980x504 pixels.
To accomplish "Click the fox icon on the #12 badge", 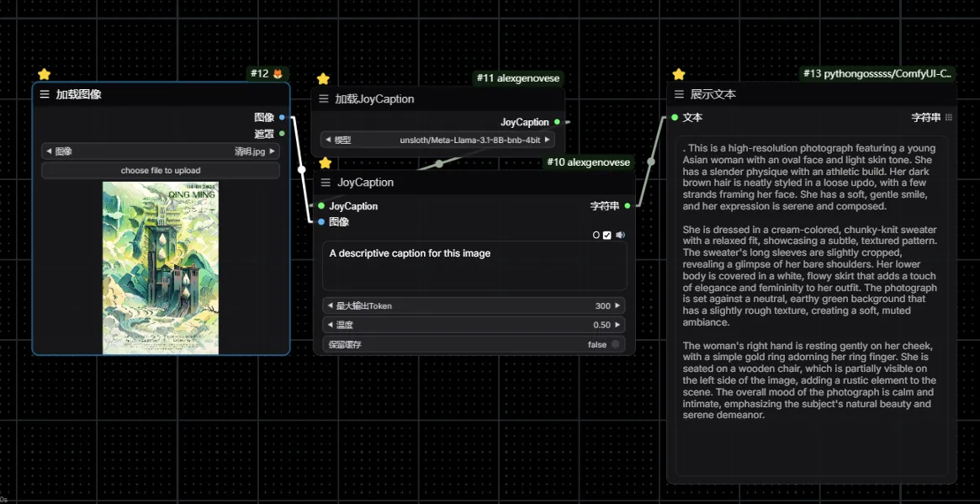I will (278, 74).
